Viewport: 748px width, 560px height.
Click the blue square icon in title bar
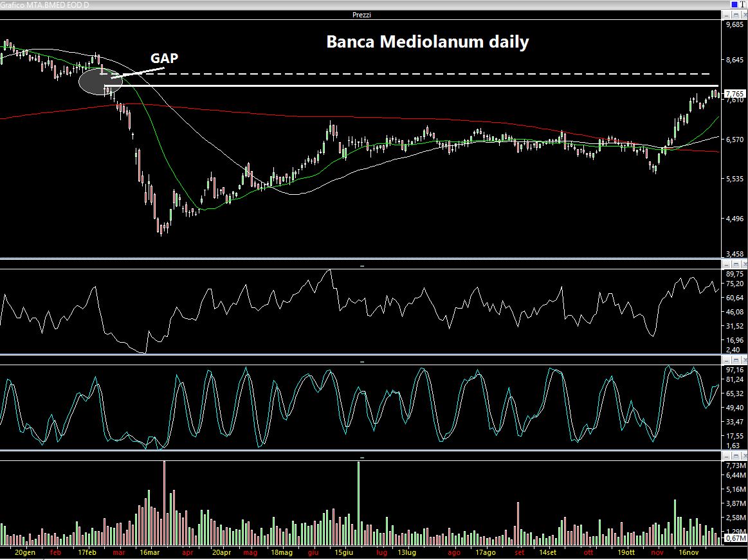734,5
